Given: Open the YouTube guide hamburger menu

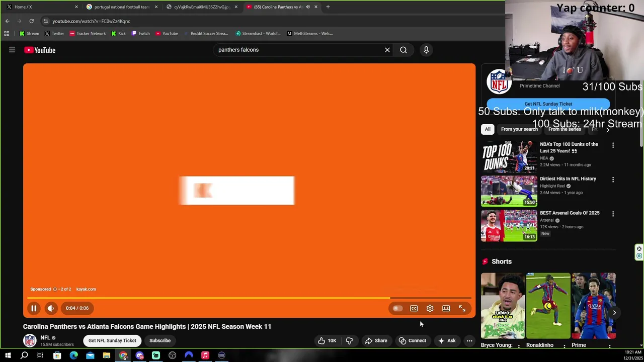Looking at the screenshot, I should [12, 50].
